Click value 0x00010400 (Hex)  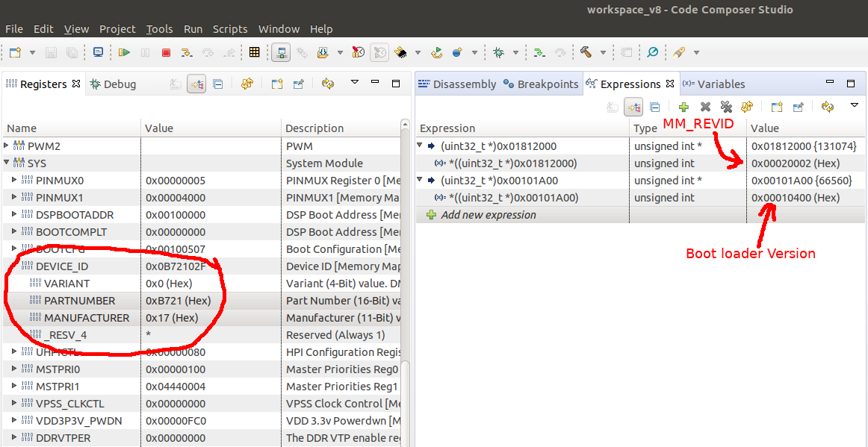[x=796, y=198]
